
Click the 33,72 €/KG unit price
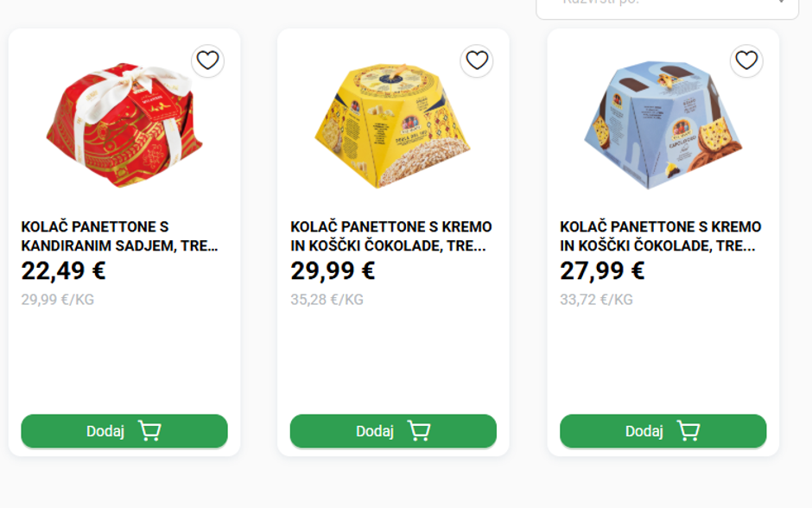596,300
